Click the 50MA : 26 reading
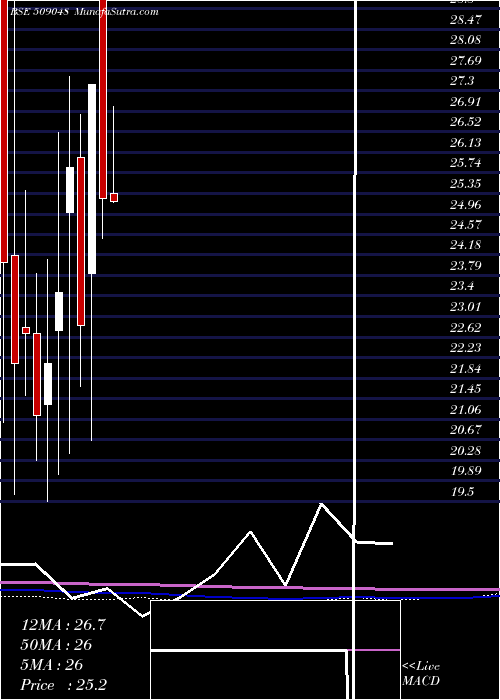The width and height of the screenshot is (500, 700). 56,645
